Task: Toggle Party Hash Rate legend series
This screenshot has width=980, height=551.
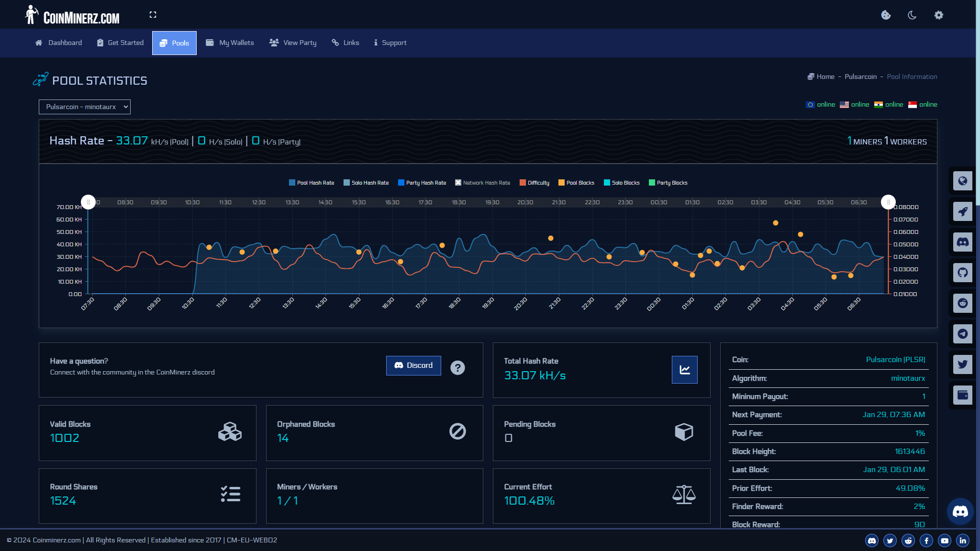Action: (x=422, y=183)
